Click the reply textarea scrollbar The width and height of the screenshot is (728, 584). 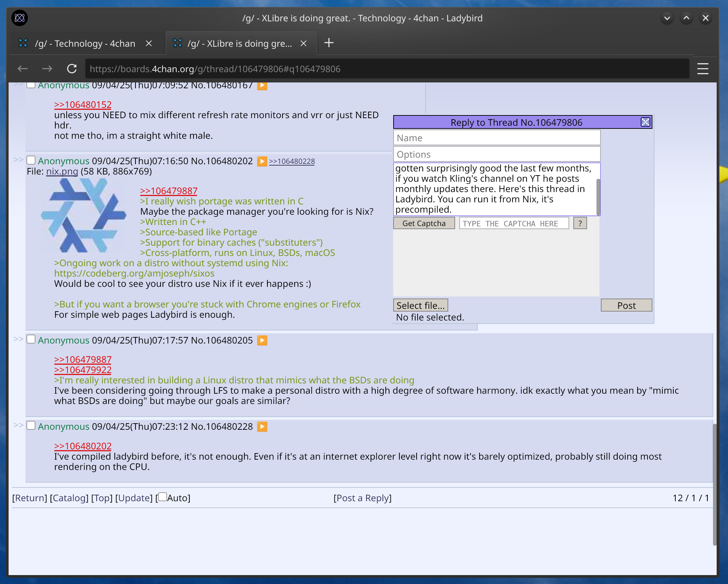coord(598,196)
